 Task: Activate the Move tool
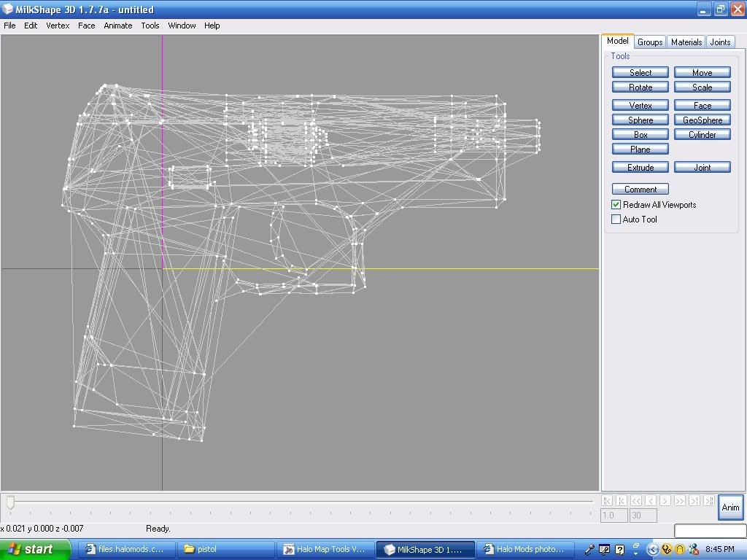click(x=703, y=72)
